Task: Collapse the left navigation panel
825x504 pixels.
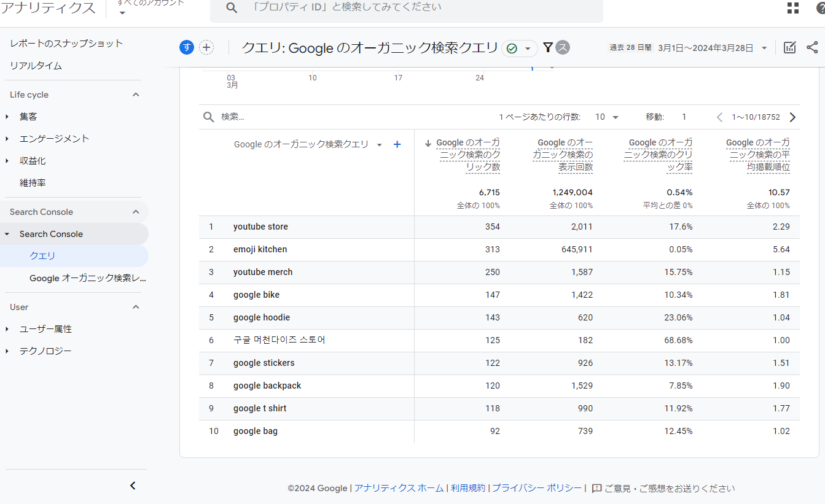Action: (x=133, y=486)
